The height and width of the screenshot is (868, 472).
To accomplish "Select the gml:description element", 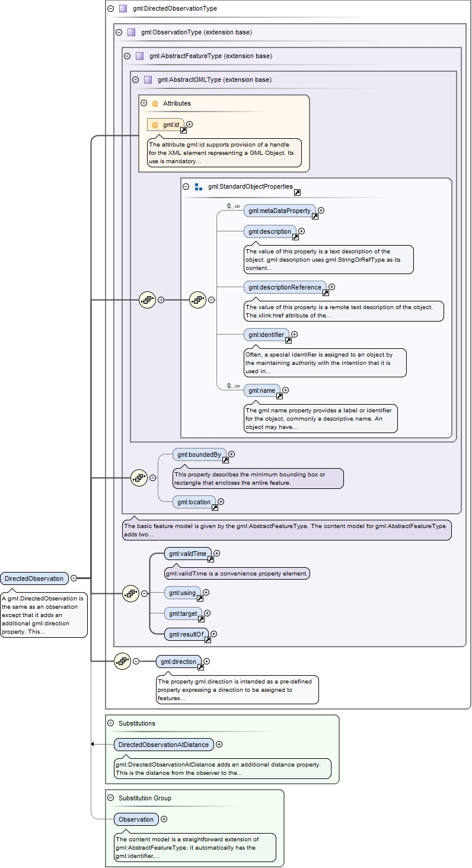I will (x=270, y=231).
